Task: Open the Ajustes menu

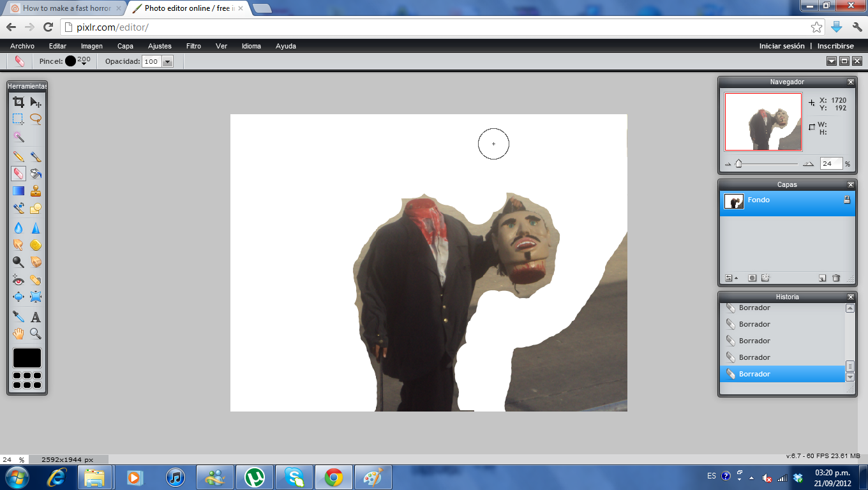Action: pos(160,46)
